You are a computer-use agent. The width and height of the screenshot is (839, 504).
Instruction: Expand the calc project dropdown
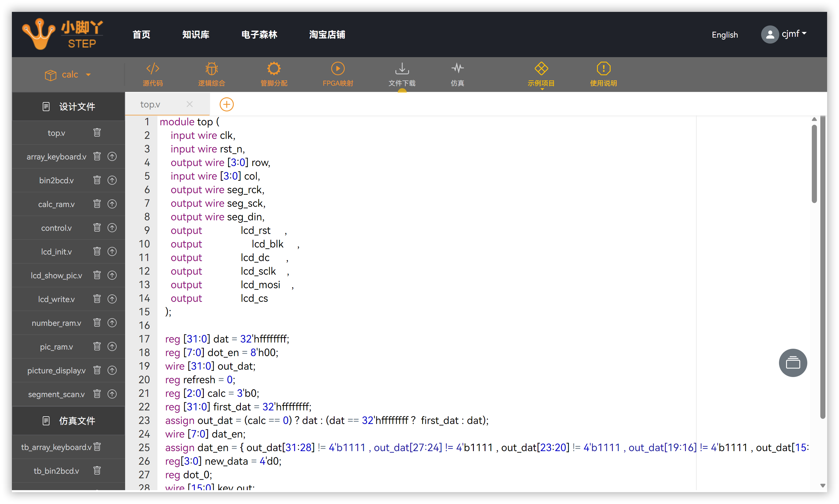pos(68,74)
